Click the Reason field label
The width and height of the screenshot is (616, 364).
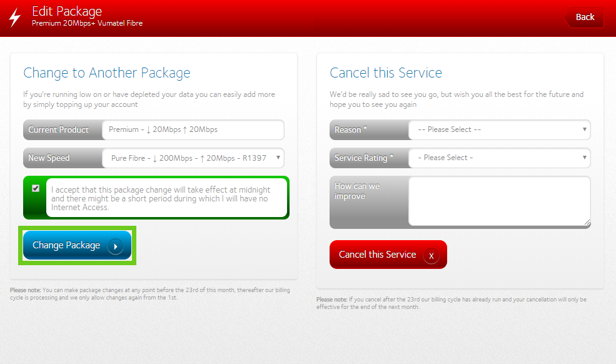pyautogui.click(x=351, y=130)
